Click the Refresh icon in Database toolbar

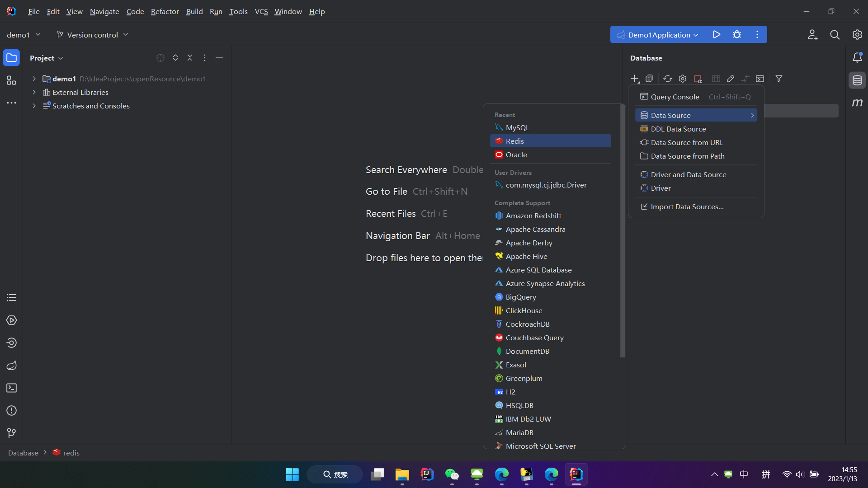coord(668,79)
